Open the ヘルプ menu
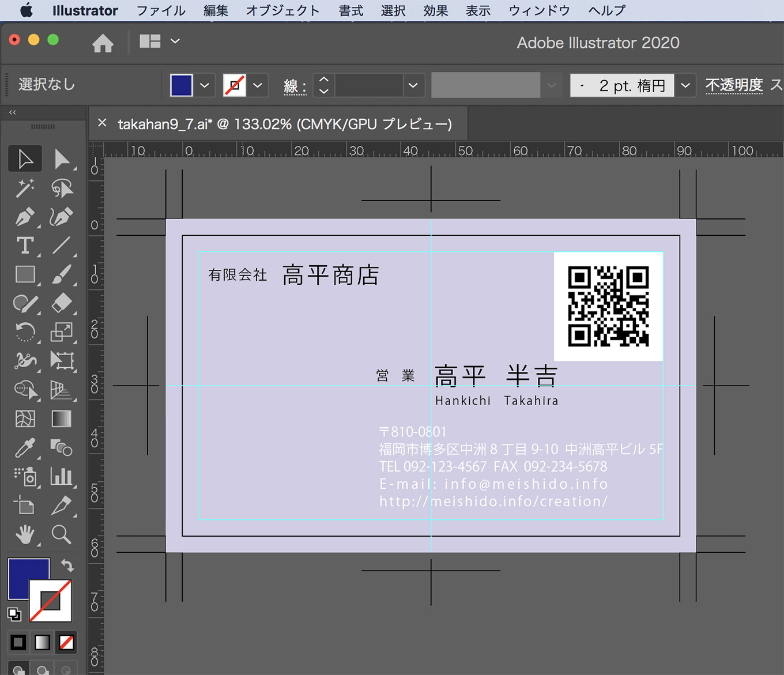Viewport: 784px width, 675px height. click(607, 10)
